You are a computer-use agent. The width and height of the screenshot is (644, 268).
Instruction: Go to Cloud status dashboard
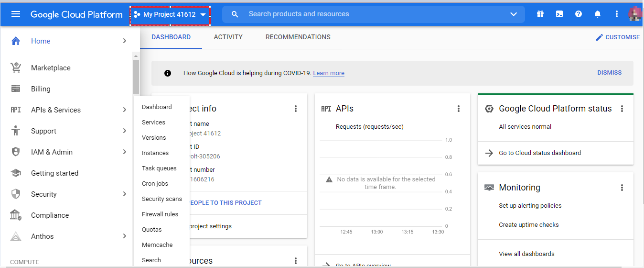coord(540,153)
